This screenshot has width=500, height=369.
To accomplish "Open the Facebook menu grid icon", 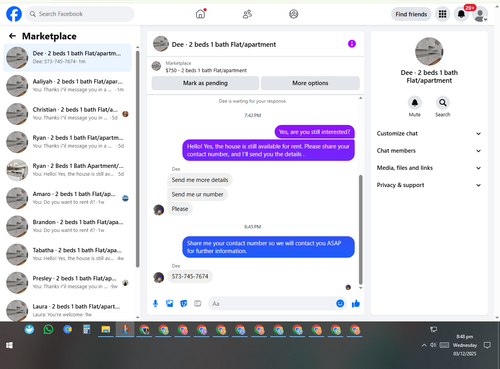I will (442, 14).
